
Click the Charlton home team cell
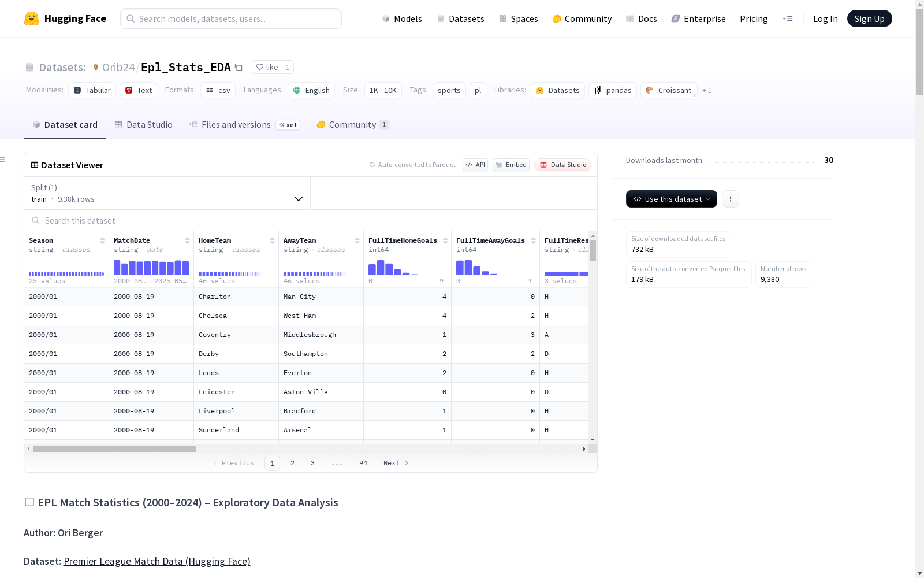[x=236, y=297]
